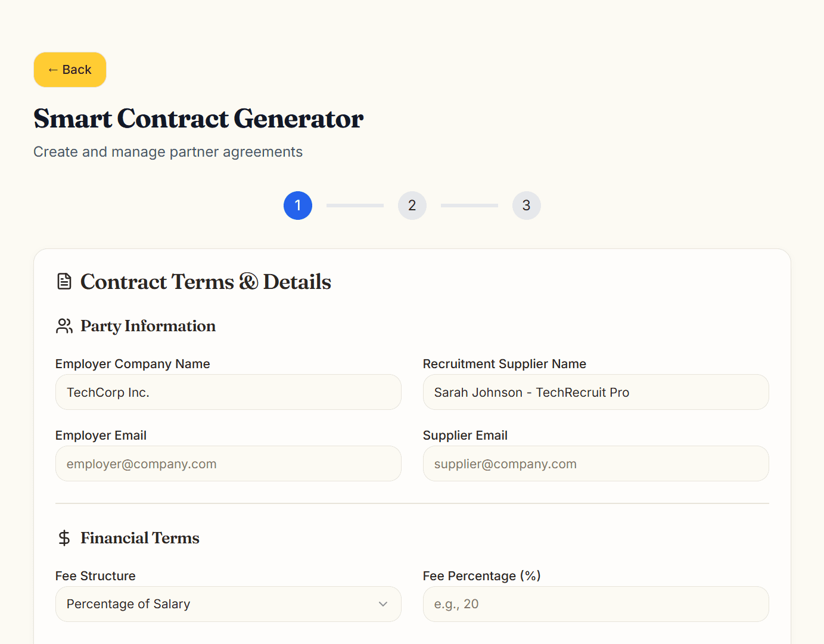
Task: Click the Financial Terms section heading
Action: [140, 538]
